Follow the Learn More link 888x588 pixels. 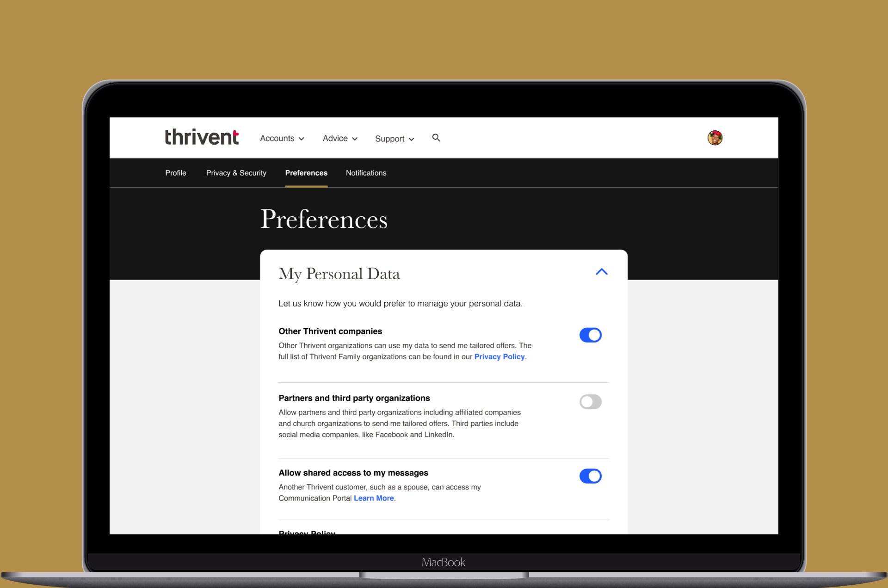tap(374, 498)
